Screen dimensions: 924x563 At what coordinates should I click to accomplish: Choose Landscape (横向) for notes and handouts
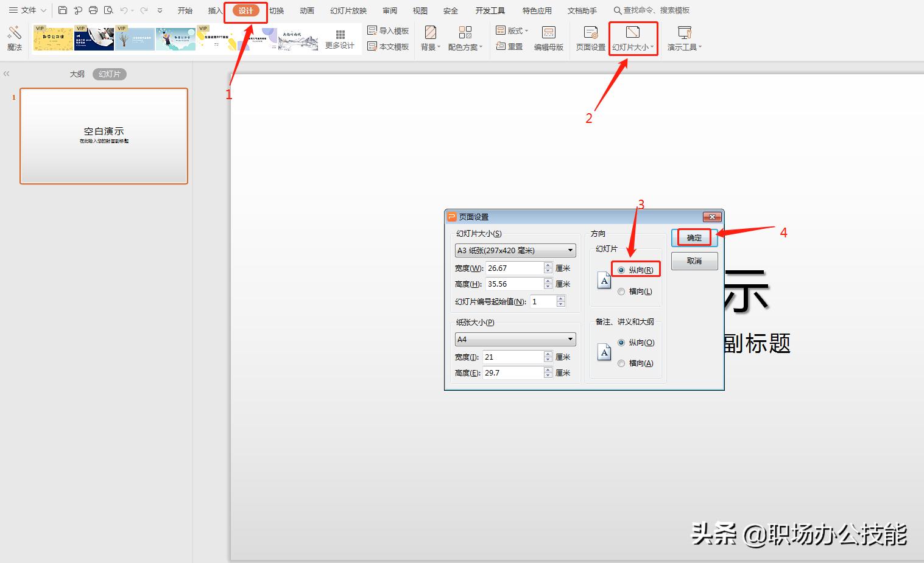coord(621,363)
